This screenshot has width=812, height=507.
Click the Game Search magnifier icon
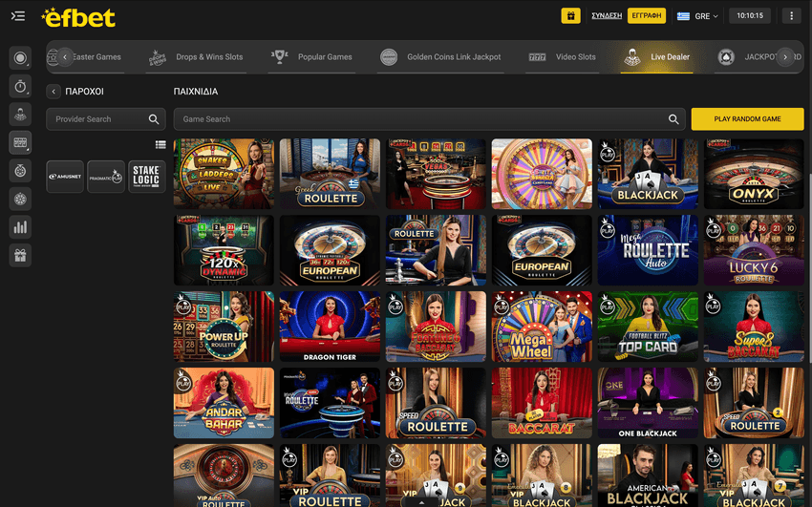673,119
